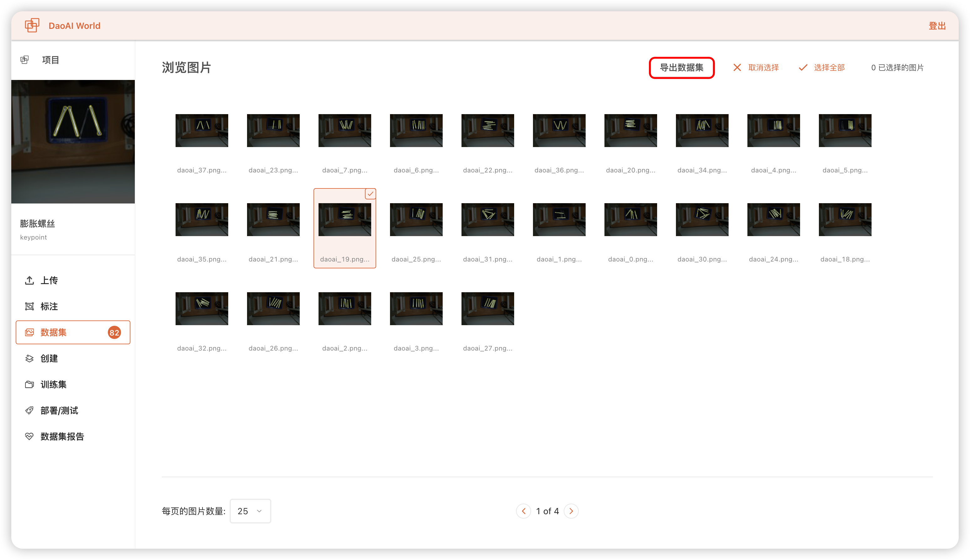Click the 登出 logout link
The image size is (970, 560).
pos(937,26)
